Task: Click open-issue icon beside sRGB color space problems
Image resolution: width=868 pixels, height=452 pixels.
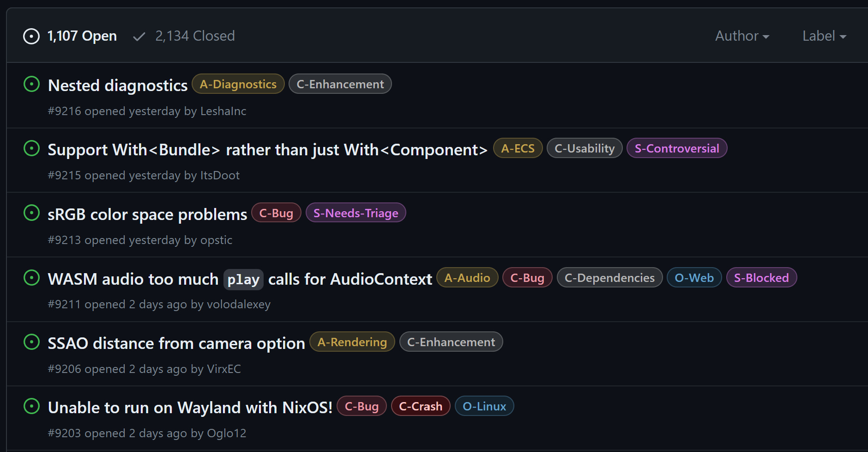Action: [x=31, y=213]
